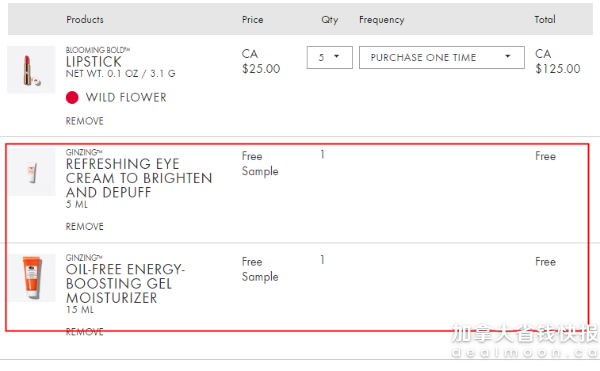Viewport: 600px width, 371px height.
Task: Select the red Wild Flower color swatch
Action: [72, 98]
